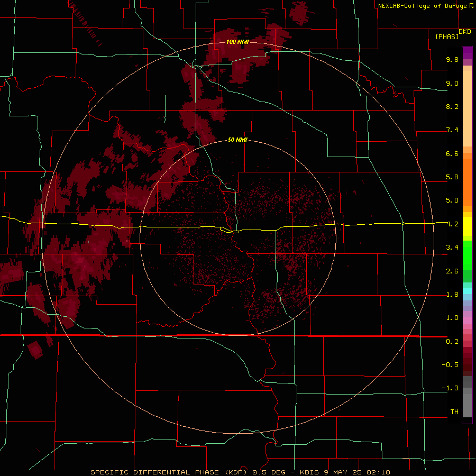Click the NEXLAB-College of DuPage credit text
476x476 pixels.
(x=423, y=6)
